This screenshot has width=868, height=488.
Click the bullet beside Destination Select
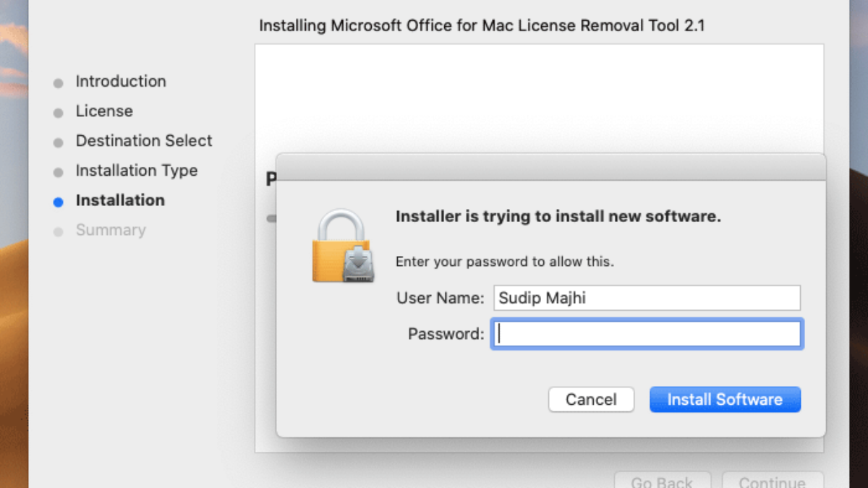59,142
